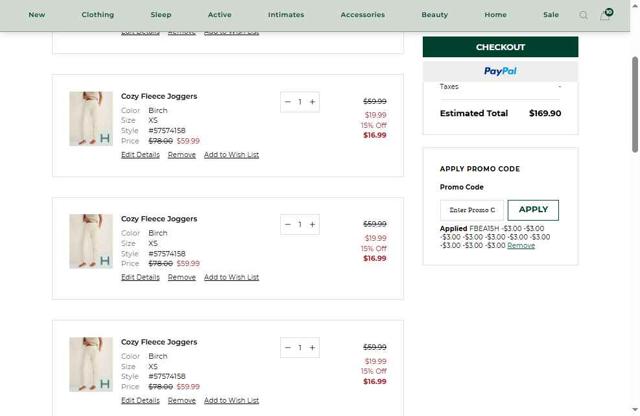Remove the bottom joggers item from cart
The width and height of the screenshot is (640, 416).
click(x=182, y=400)
